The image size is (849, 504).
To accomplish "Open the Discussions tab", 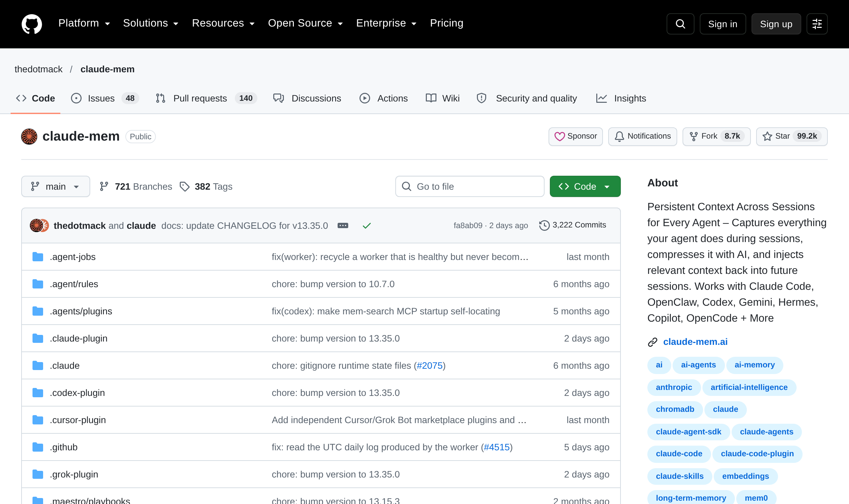I will [x=307, y=98].
